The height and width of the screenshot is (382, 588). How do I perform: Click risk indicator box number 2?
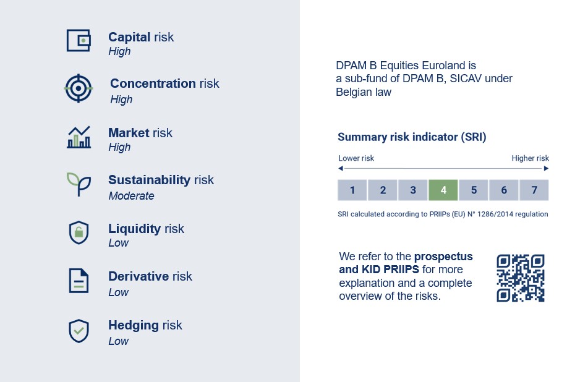[x=383, y=190]
